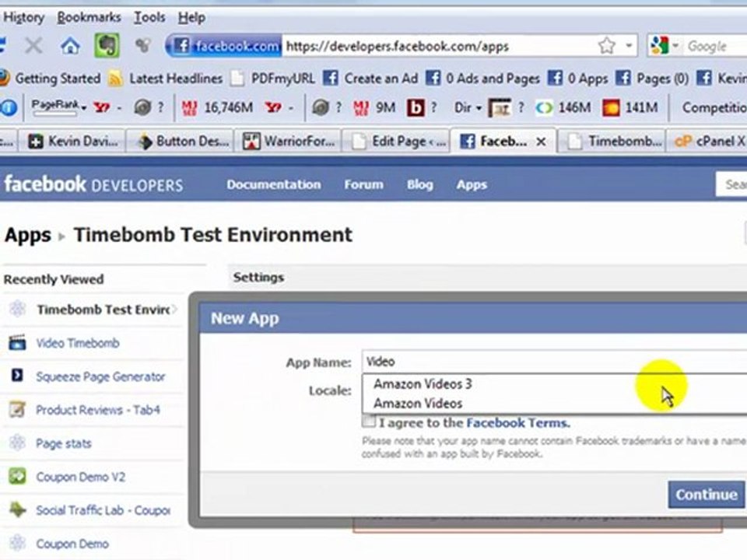
Task: Go to the browser Home icon
Action: pyautogui.click(x=70, y=46)
